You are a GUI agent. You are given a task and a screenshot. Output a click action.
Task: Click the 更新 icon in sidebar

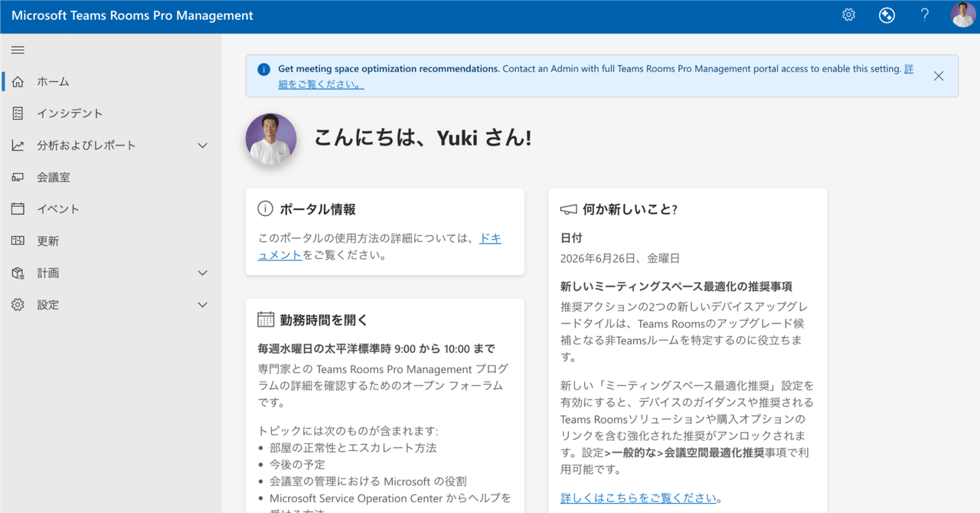coord(18,241)
